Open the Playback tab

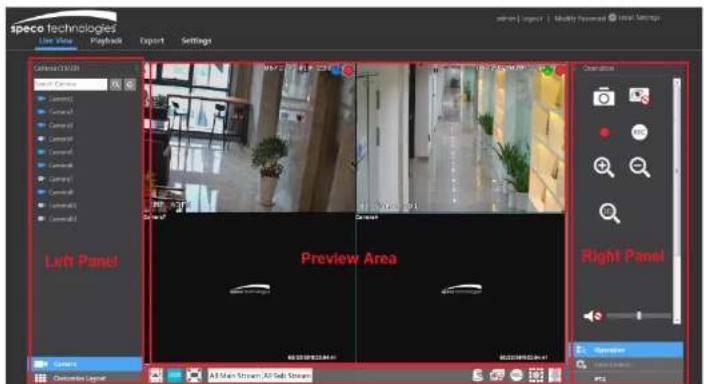pyautogui.click(x=106, y=41)
